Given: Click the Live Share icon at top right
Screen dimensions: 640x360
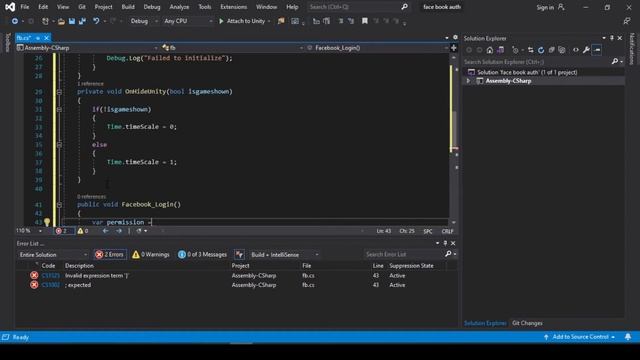Looking at the screenshot, I should pos(627,21).
